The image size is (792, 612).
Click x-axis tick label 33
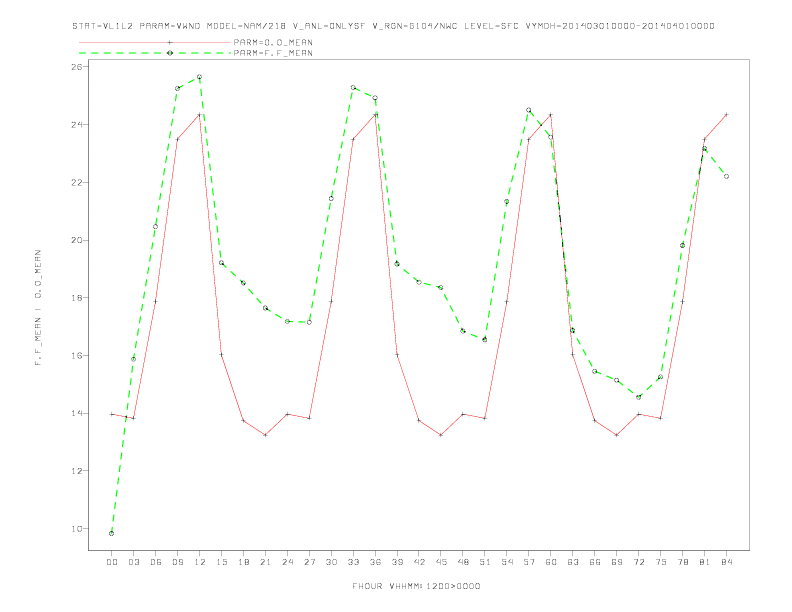click(x=353, y=562)
